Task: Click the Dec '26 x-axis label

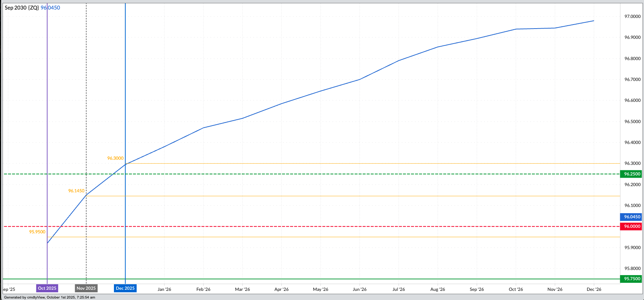Action: point(594,289)
